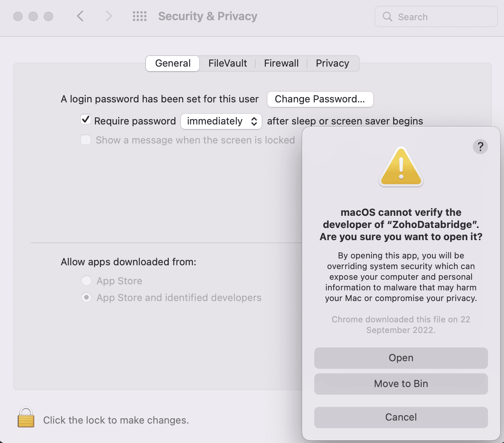This screenshot has width=504, height=443.
Task: Enable Show a message when locked checkbox
Action: [86, 140]
